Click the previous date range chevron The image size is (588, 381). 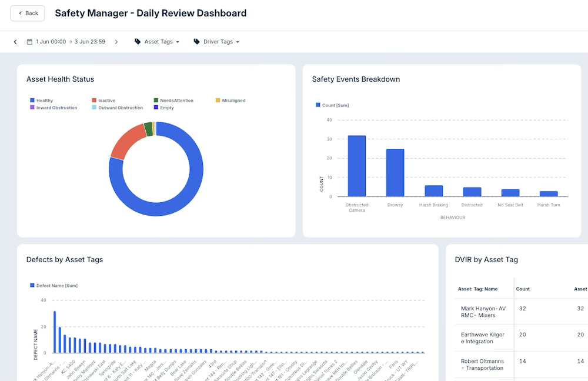click(15, 42)
